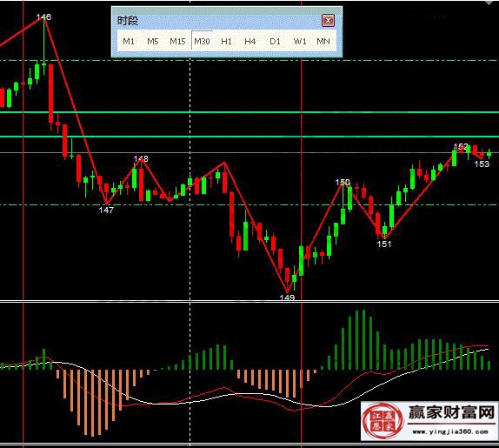Click wave label 153 near right edge

pyautogui.click(x=482, y=164)
